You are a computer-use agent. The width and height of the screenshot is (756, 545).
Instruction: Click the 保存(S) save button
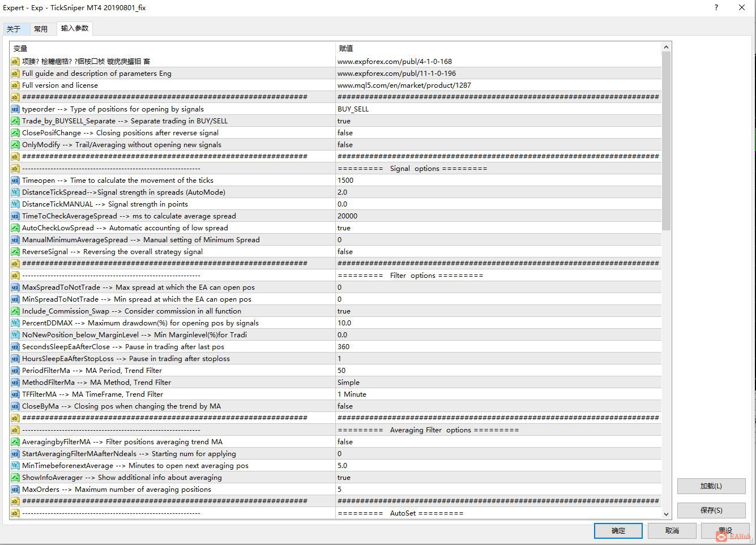[x=711, y=510]
